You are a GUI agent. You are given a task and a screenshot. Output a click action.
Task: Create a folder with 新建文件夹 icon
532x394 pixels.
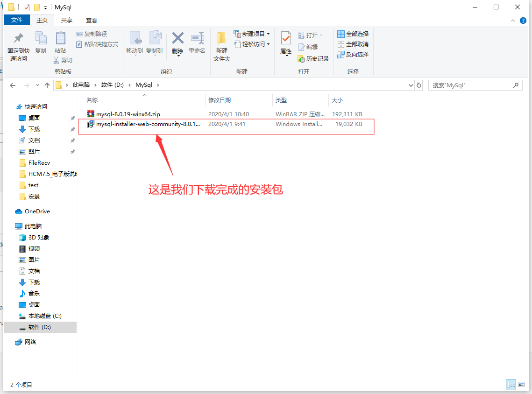(x=221, y=45)
